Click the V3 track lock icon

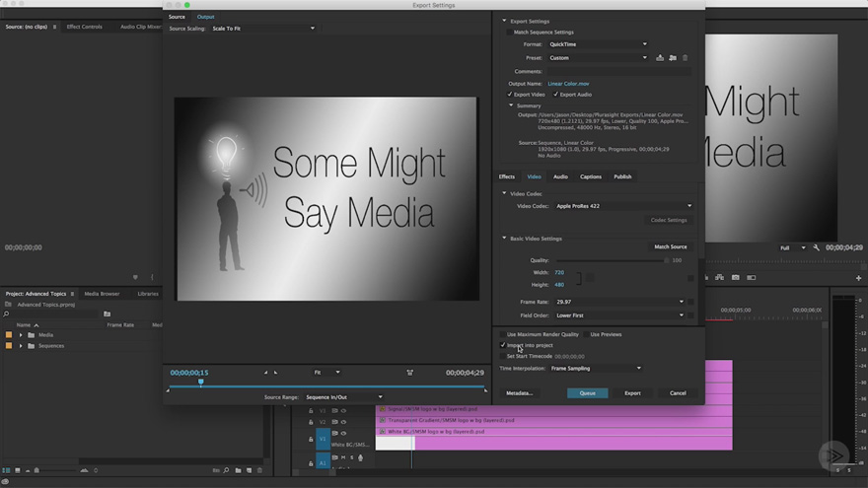pyautogui.click(x=311, y=410)
